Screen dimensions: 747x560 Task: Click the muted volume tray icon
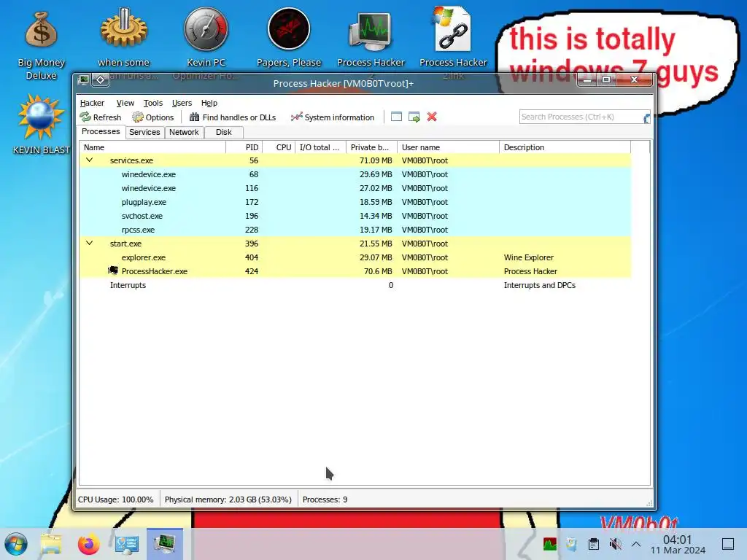[615, 544]
